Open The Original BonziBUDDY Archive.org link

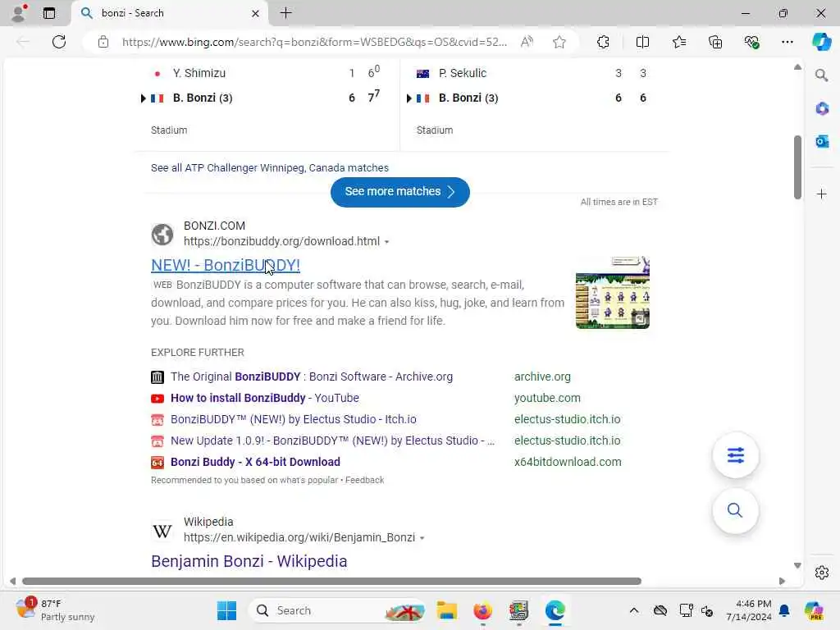(311, 377)
